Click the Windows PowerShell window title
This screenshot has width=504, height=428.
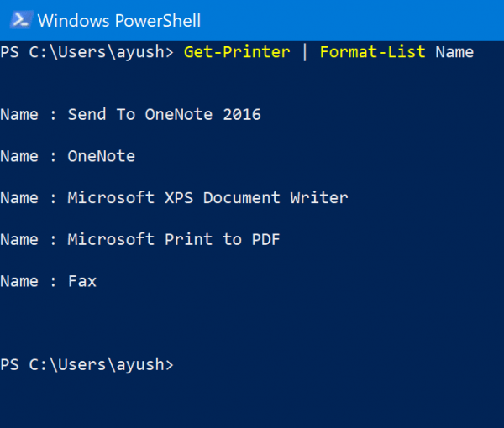(119, 21)
